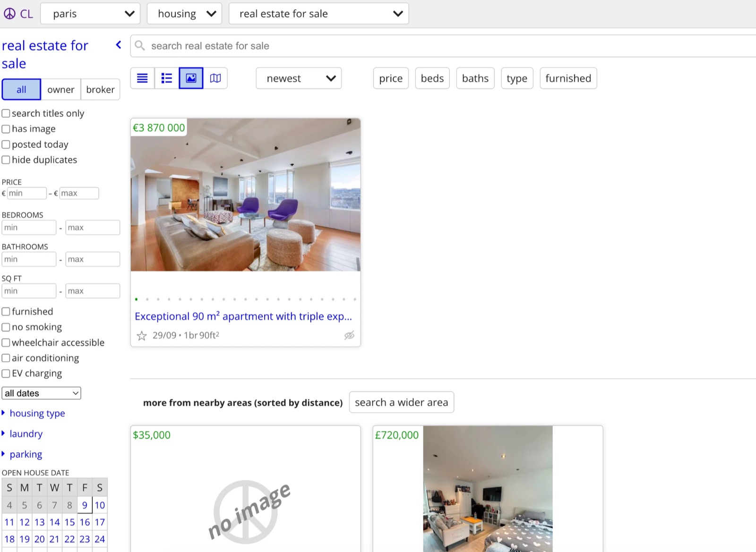This screenshot has height=552, width=756.
Task: Collapse sidebar with the blue chevron
Action: (x=119, y=45)
